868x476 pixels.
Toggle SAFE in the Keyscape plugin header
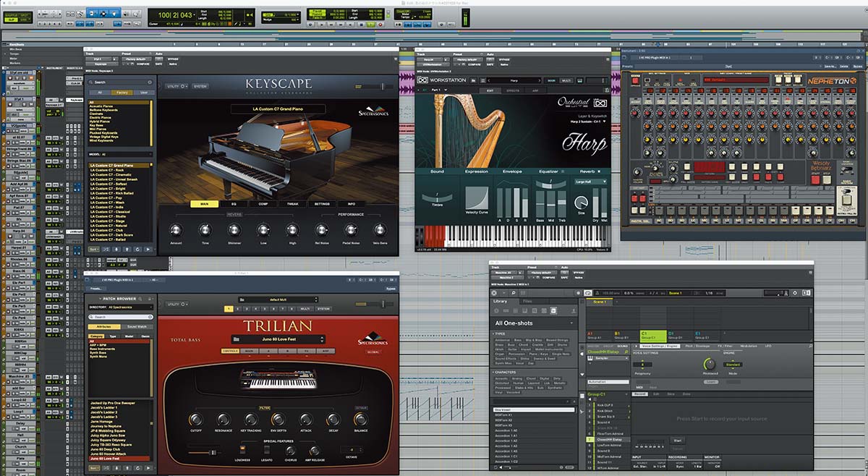[158, 64]
